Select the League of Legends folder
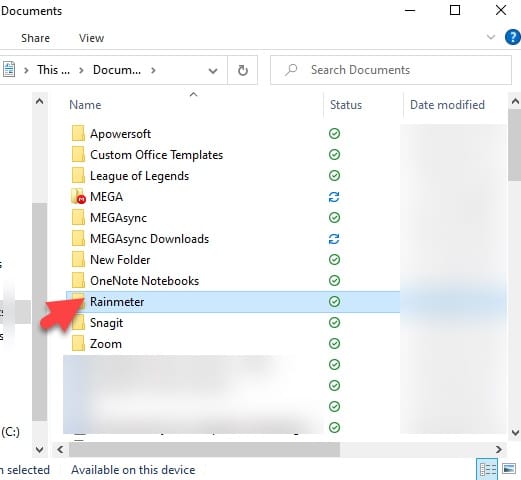The image size is (521, 480). coord(139,176)
